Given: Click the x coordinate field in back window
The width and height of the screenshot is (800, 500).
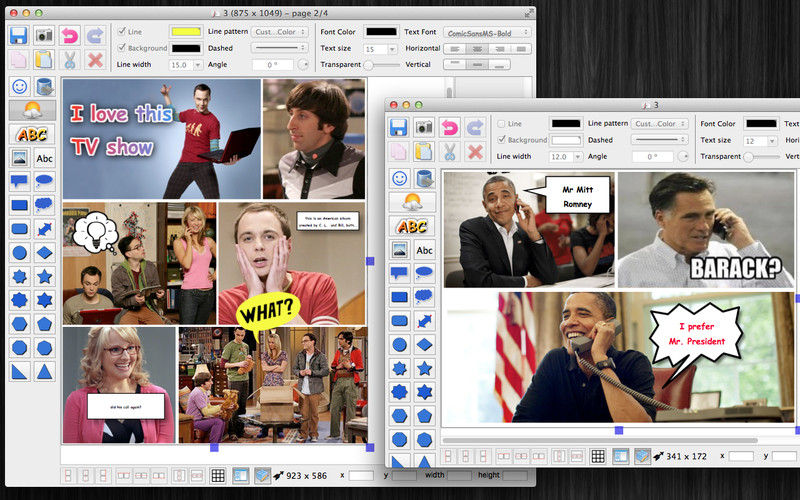Looking at the screenshot, I should (x=361, y=476).
